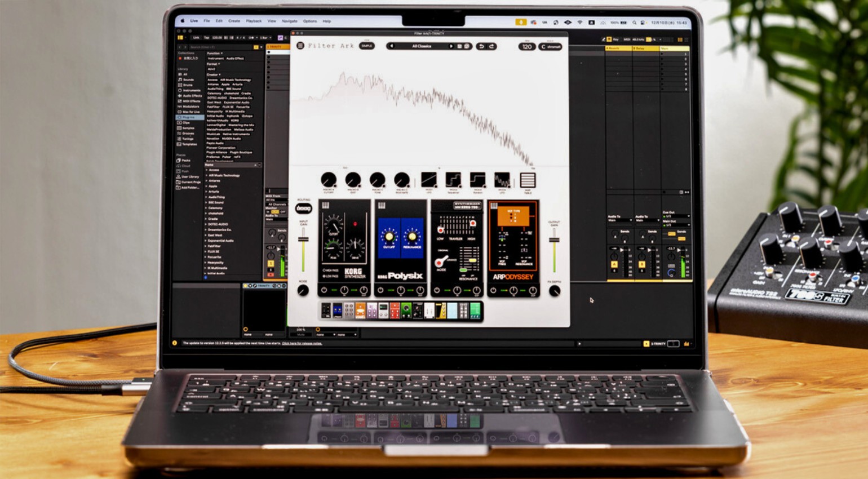Raise the Input Gain slider
This screenshot has width=868, height=479.
[x=304, y=238]
